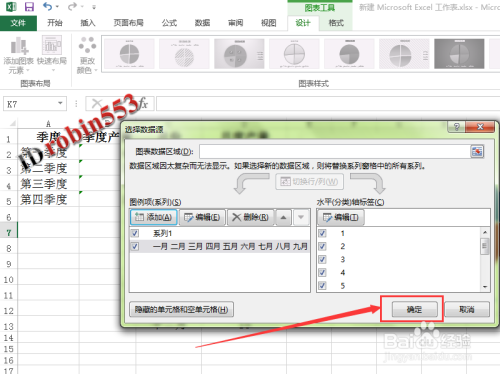Image resolution: width=500 pixels, height=374 pixels.
Task: Toggle the 一月 二月 三月 series checkbox
Action: (x=135, y=246)
